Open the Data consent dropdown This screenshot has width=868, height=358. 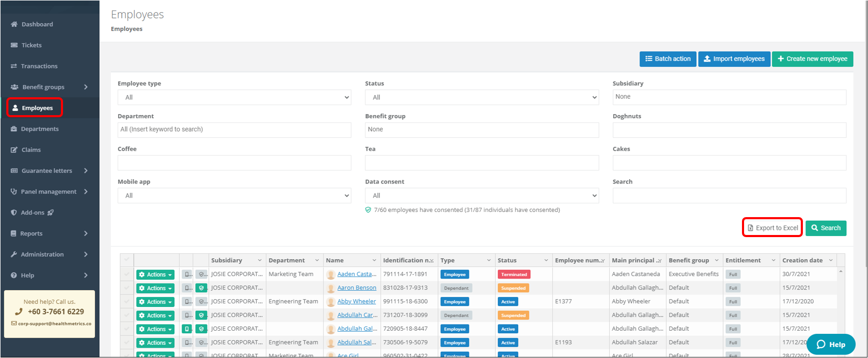pyautogui.click(x=482, y=196)
